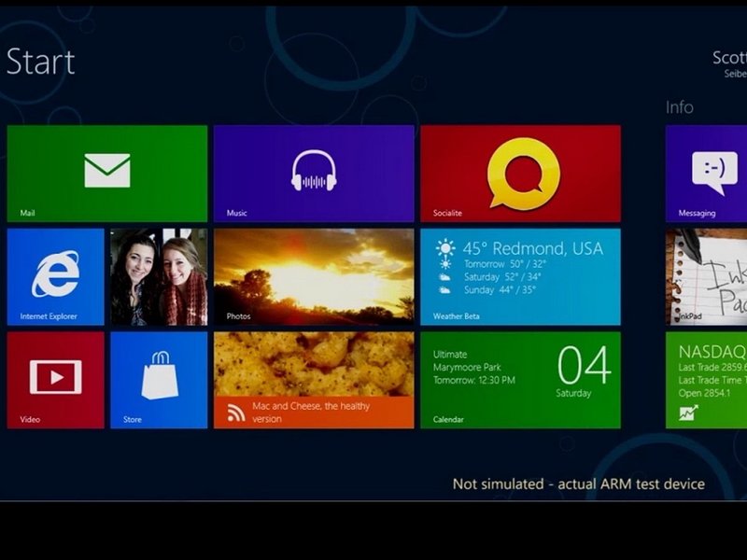Click the 'Tomorrow 50° / 32°' forecast line
Screen dimensions: 747x560
click(505, 264)
